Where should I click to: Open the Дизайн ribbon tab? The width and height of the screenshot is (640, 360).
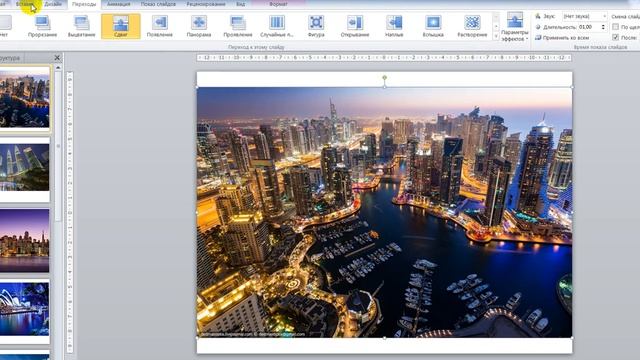coord(53,4)
